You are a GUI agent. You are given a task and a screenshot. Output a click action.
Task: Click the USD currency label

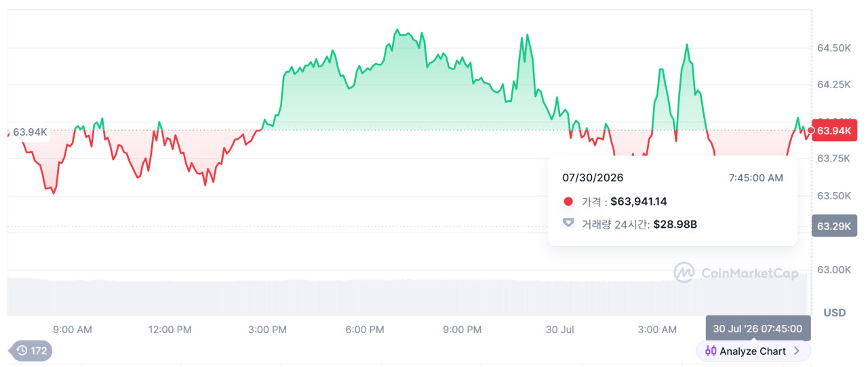coord(835,313)
